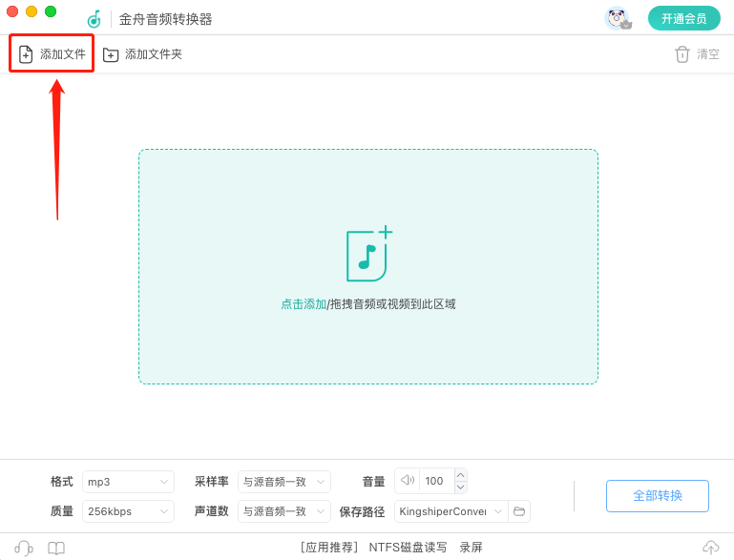Screen dimensions: 734x560
Task: Click the 开通会员 membership button
Action: [x=684, y=19]
